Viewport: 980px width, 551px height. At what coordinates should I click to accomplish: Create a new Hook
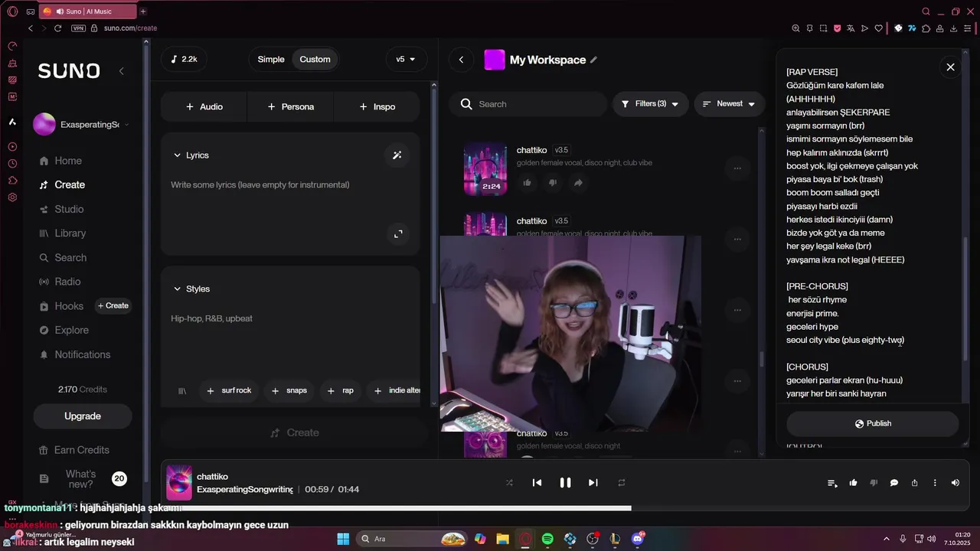(113, 306)
